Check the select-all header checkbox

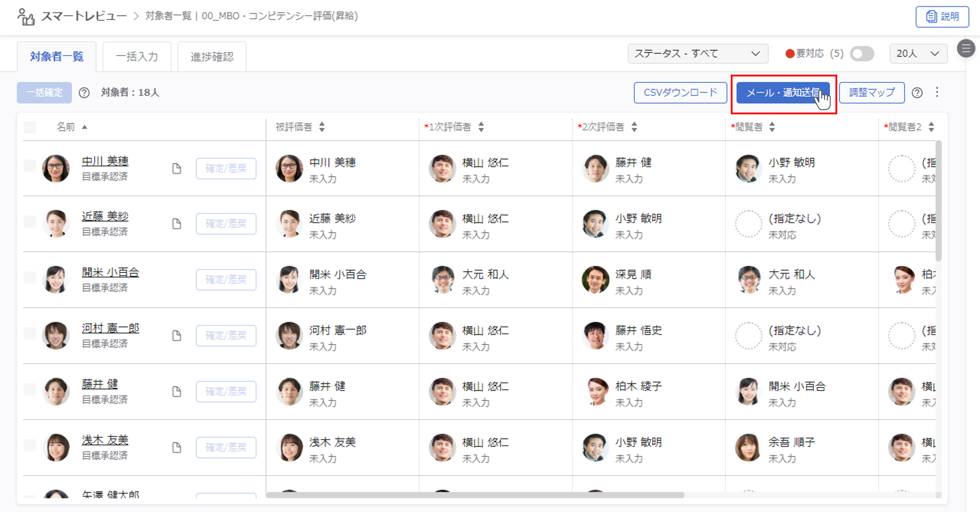tap(30, 127)
